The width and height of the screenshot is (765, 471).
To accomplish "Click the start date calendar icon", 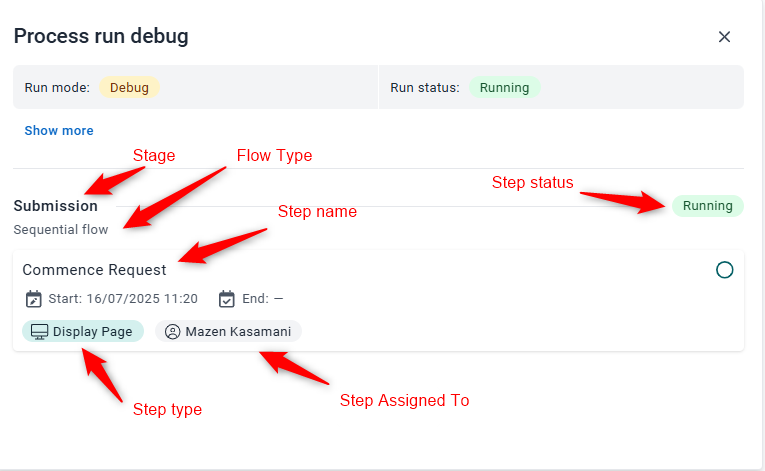I will click(x=34, y=299).
